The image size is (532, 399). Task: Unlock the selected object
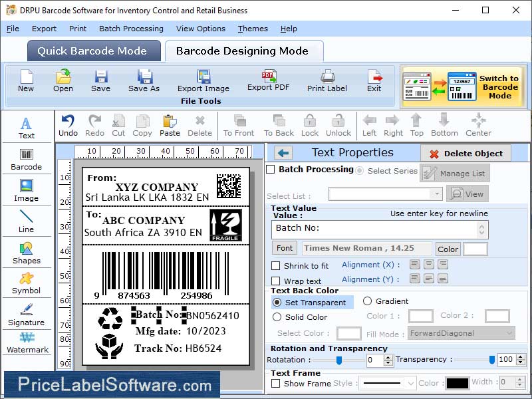click(x=338, y=126)
